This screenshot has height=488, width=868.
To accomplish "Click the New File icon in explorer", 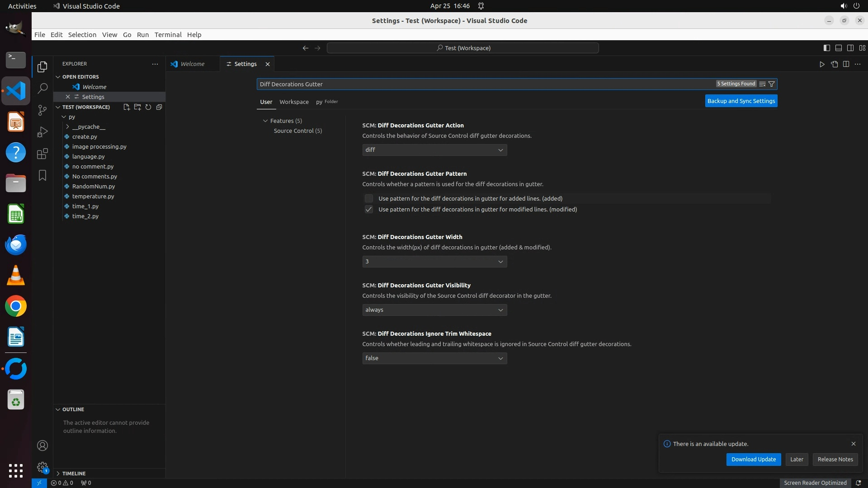I will (x=127, y=107).
